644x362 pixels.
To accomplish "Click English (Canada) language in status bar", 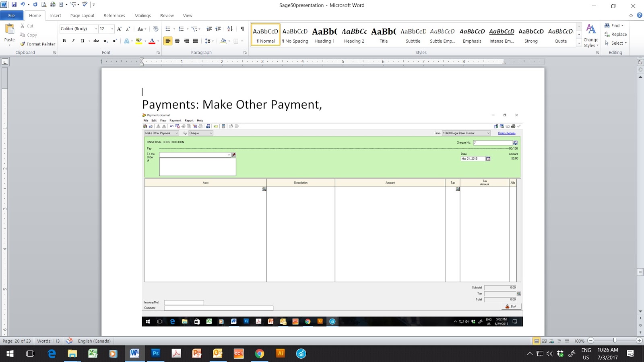I will point(94,341).
